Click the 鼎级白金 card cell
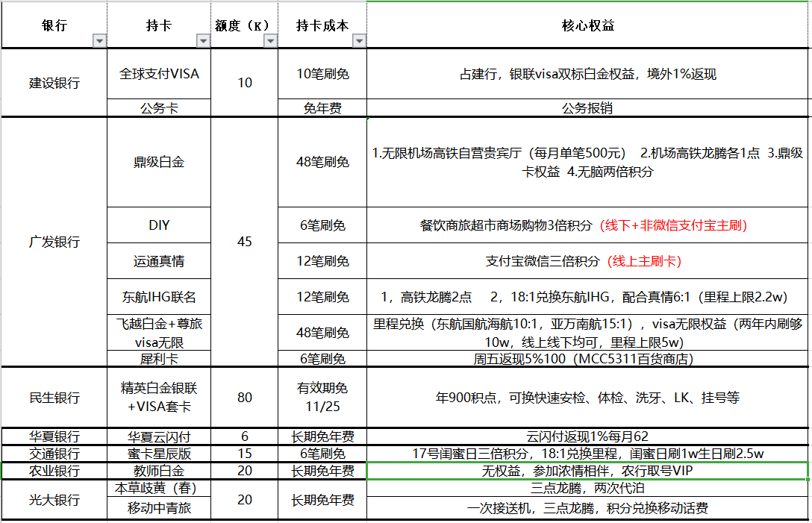This screenshot has height=523, width=812. tap(159, 163)
